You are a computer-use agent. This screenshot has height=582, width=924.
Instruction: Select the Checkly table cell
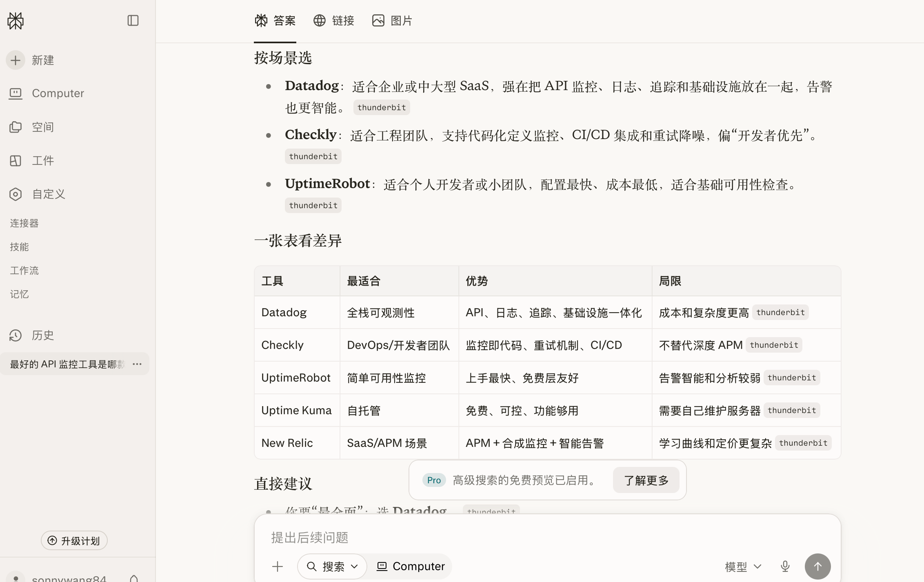(x=297, y=345)
